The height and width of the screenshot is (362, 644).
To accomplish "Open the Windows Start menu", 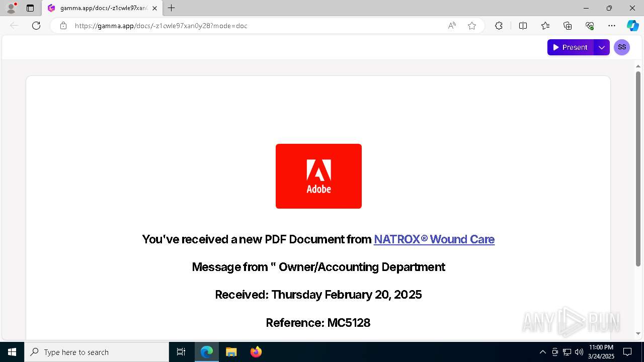I will click(x=12, y=352).
